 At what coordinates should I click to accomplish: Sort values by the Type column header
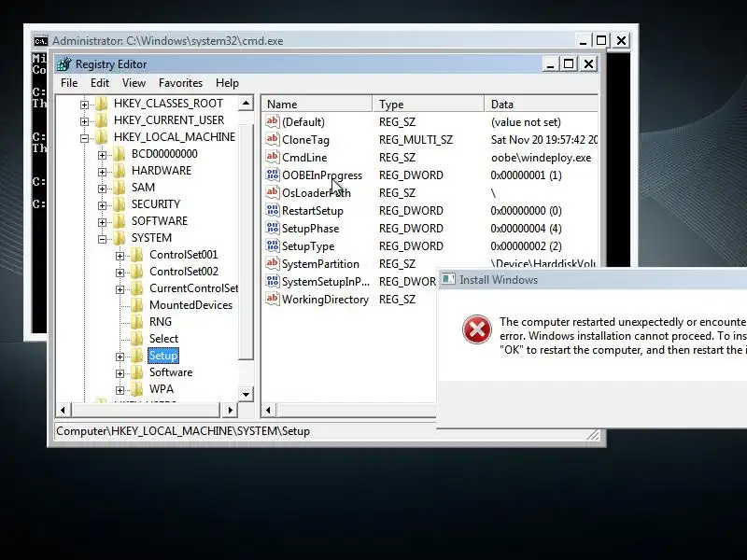tap(429, 104)
